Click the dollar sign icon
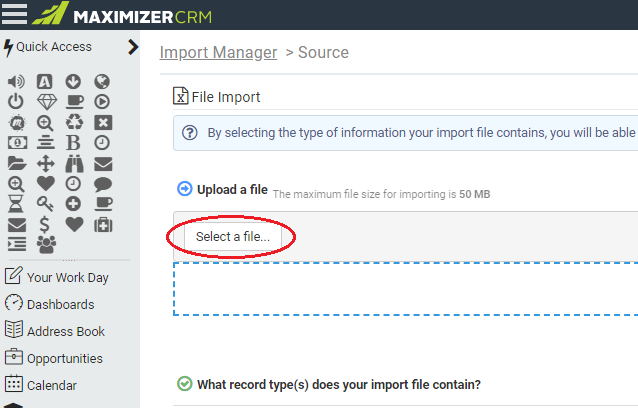 point(44,225)
